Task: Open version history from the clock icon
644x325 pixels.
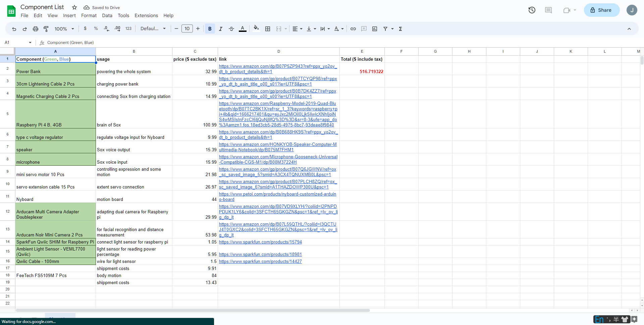Action: tap(532, 10)
